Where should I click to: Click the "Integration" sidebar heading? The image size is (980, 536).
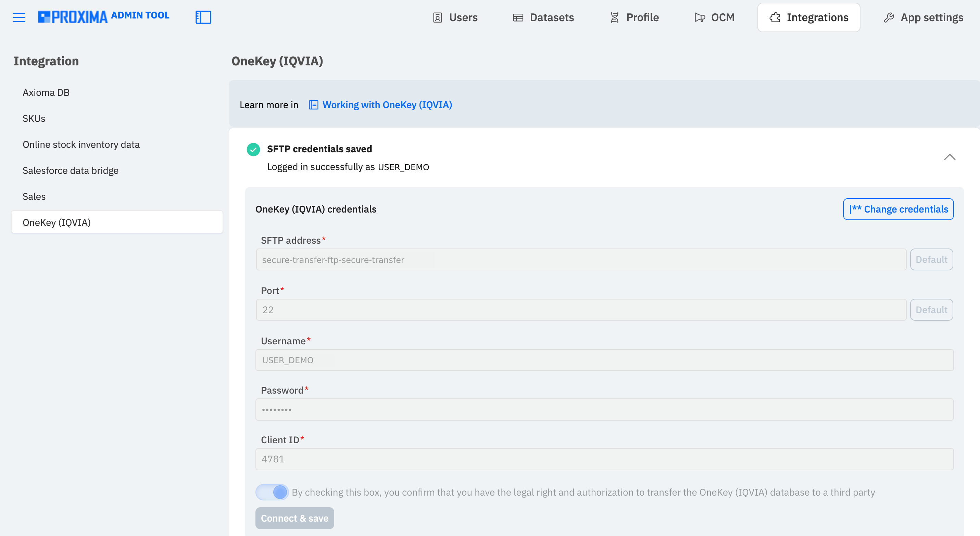47,61
